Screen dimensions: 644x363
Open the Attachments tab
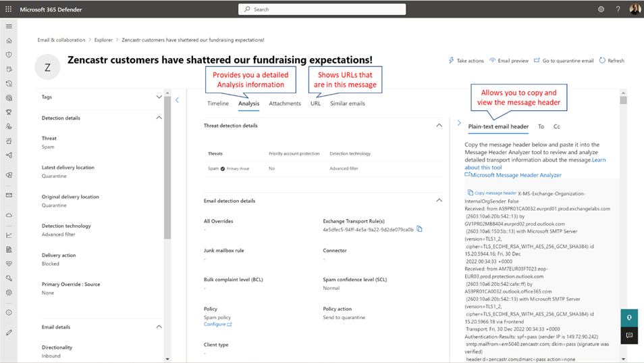[x=285, y=103]
